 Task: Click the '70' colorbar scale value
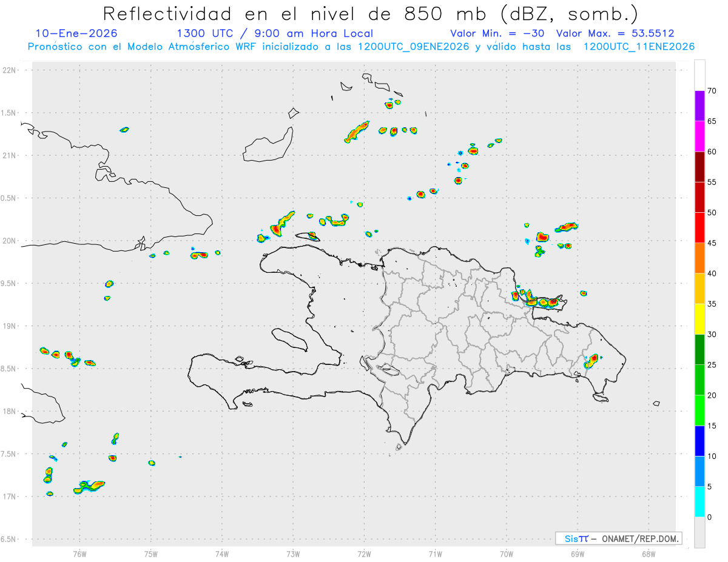pos(712,91)
